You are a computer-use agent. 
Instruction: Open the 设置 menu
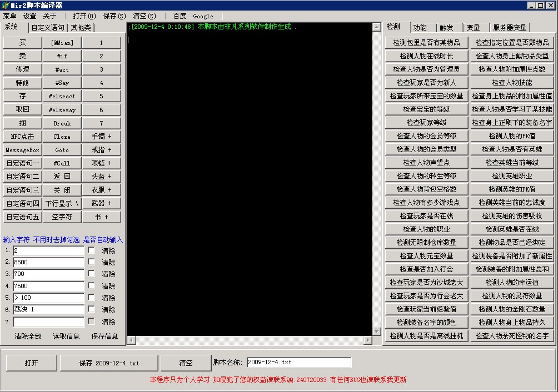(x=29, y=16)
